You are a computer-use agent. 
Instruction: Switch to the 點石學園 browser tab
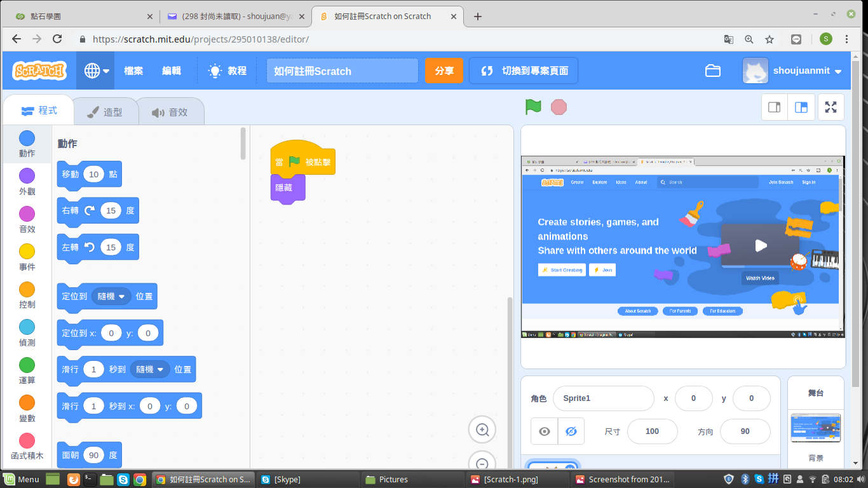click(84, 17)
